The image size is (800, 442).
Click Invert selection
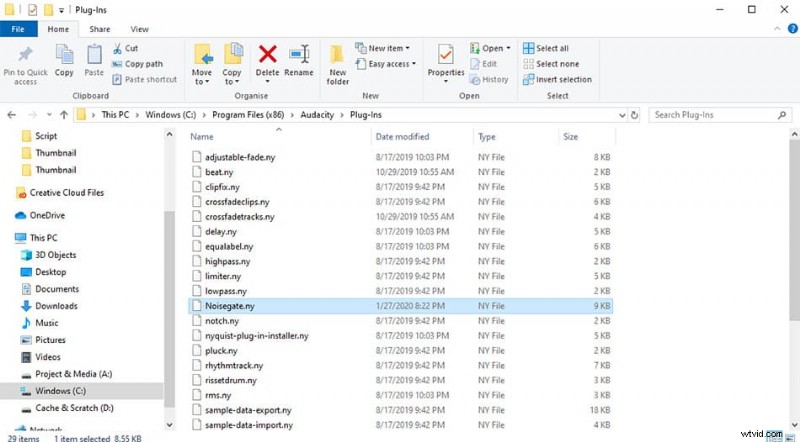(558, 79)
